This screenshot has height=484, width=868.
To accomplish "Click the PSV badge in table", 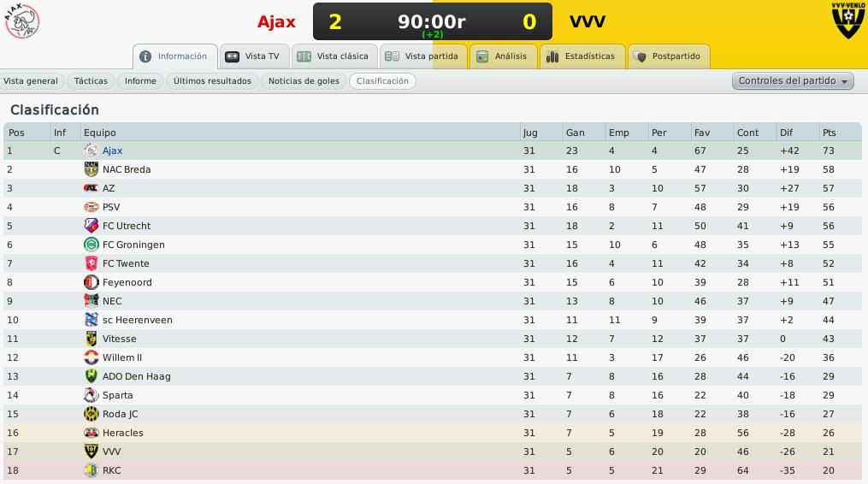I will pyautogui.click(x=91, y=207).
